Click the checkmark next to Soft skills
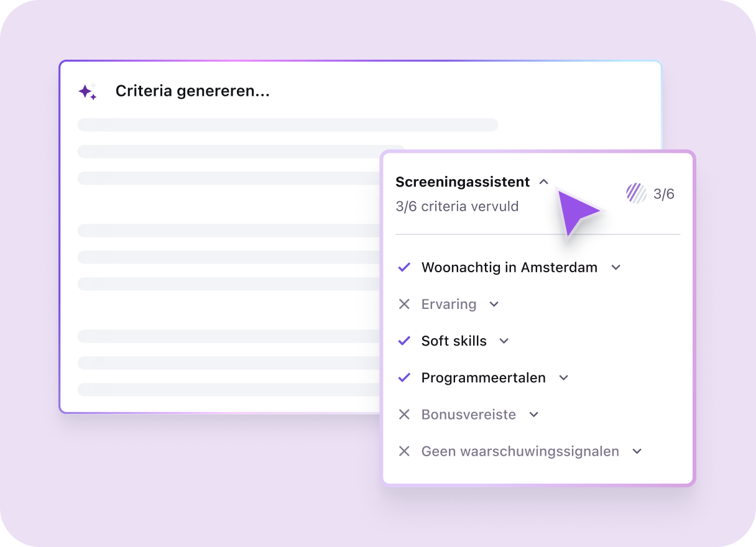This screenshot has width=756, height=547. coord(404,341)
